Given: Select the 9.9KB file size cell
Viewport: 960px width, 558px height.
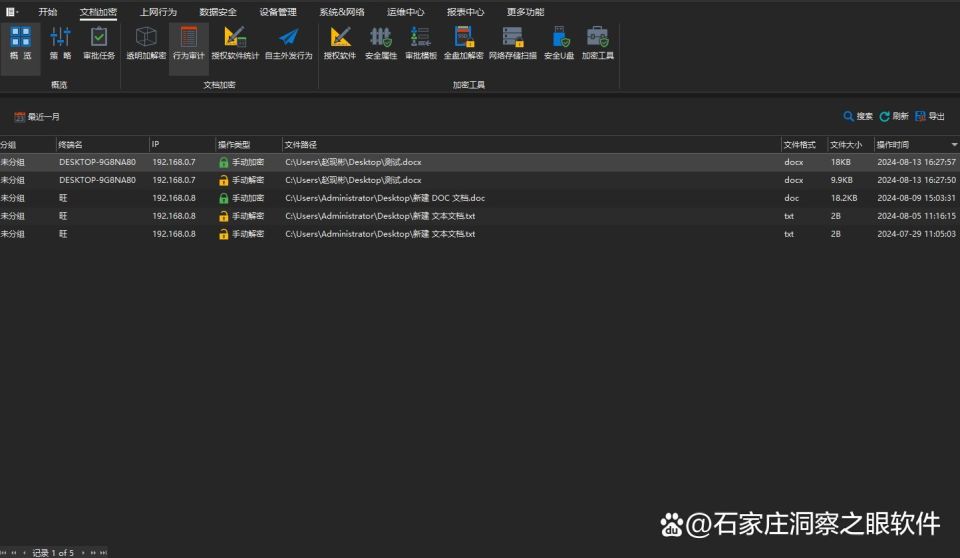Looking at the screenshot, I should pyautogui.click(x=842, y=180).
